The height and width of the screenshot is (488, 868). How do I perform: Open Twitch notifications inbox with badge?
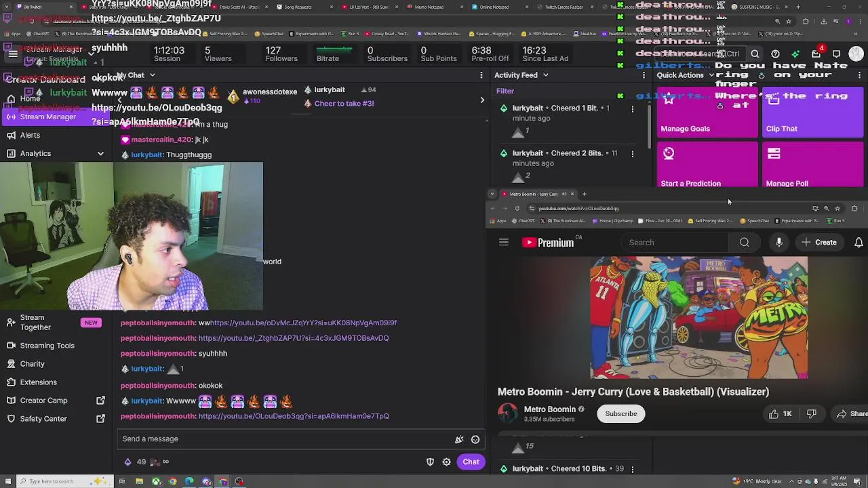click(816, 54)
